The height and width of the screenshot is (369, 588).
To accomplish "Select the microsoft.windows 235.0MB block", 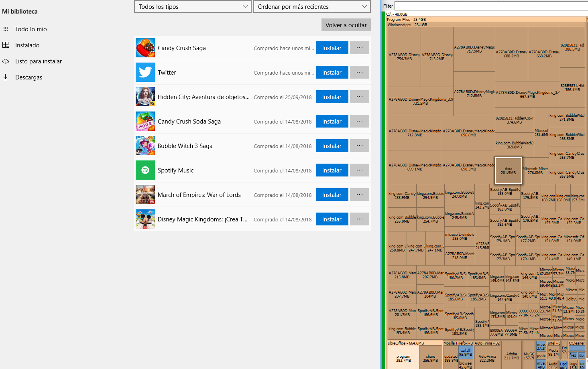I will click(x=460, y=236).
